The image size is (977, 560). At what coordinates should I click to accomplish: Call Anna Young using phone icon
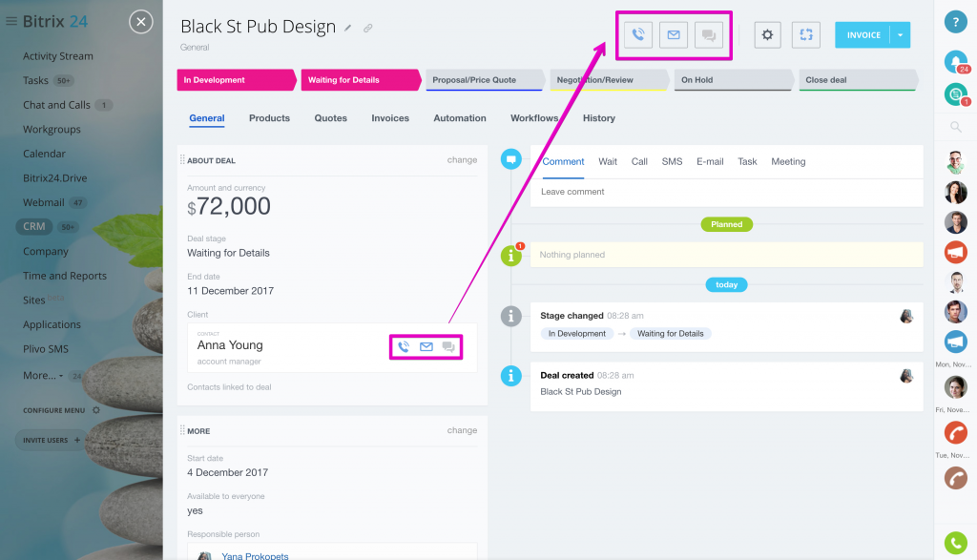404,347
